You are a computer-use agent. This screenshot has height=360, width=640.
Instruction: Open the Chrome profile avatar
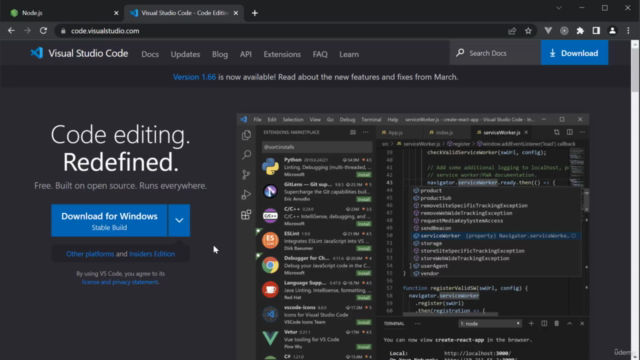click(612, 31)
